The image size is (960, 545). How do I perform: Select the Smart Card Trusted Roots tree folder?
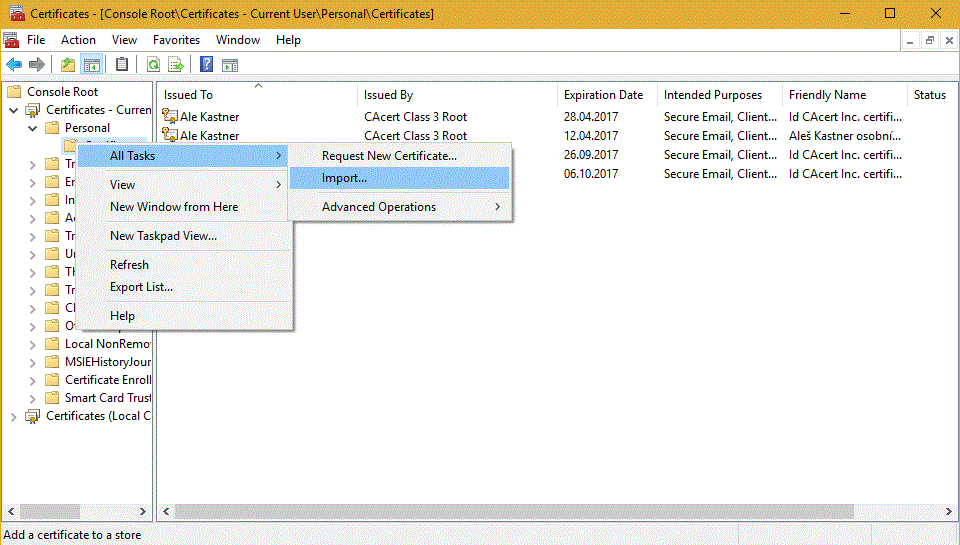(x=108, y=398)
